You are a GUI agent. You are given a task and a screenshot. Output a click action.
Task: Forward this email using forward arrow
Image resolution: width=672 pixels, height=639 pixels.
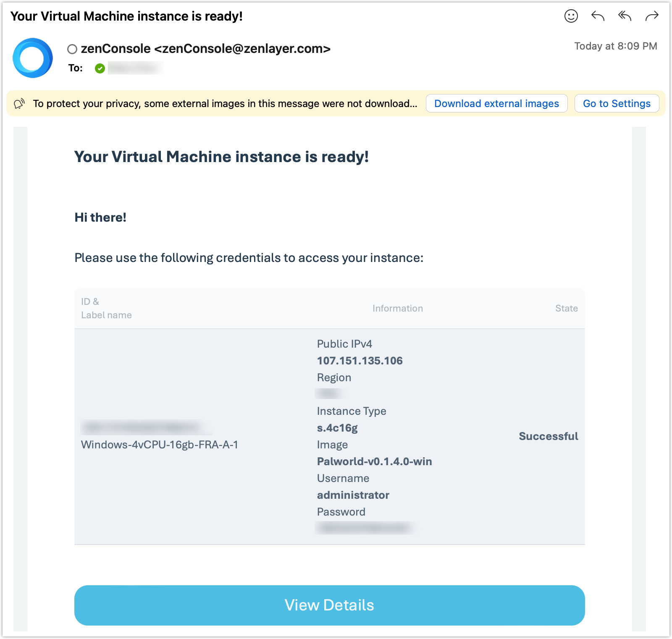pos(652,16)
